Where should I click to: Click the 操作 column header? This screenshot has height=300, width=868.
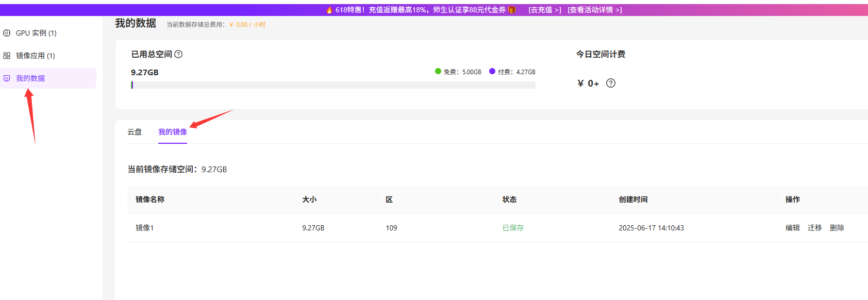pyautogui.click(x=793, y=199)
